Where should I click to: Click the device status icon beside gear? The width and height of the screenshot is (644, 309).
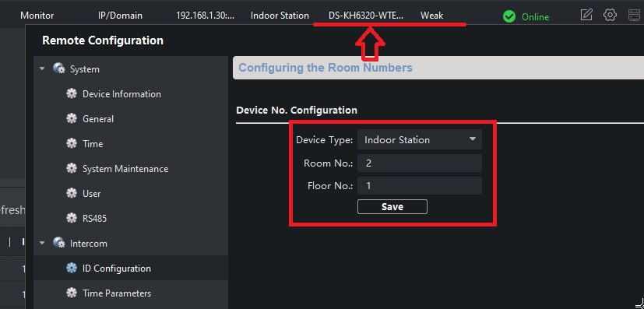(x=635, y=16)
